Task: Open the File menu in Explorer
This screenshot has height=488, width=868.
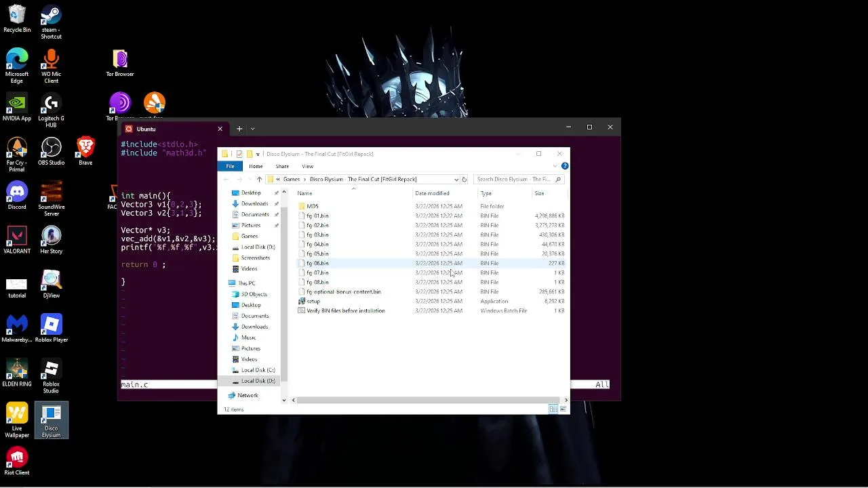Action: 230,166
